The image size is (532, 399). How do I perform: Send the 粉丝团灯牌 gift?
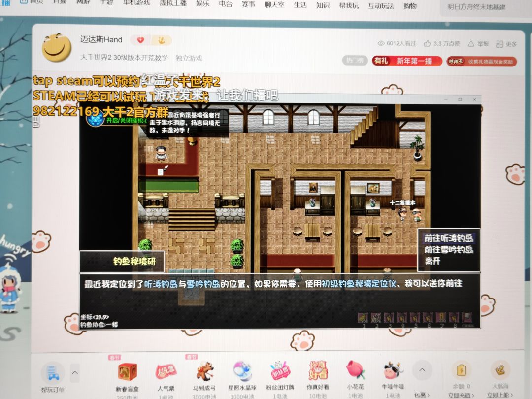(280, 371)
